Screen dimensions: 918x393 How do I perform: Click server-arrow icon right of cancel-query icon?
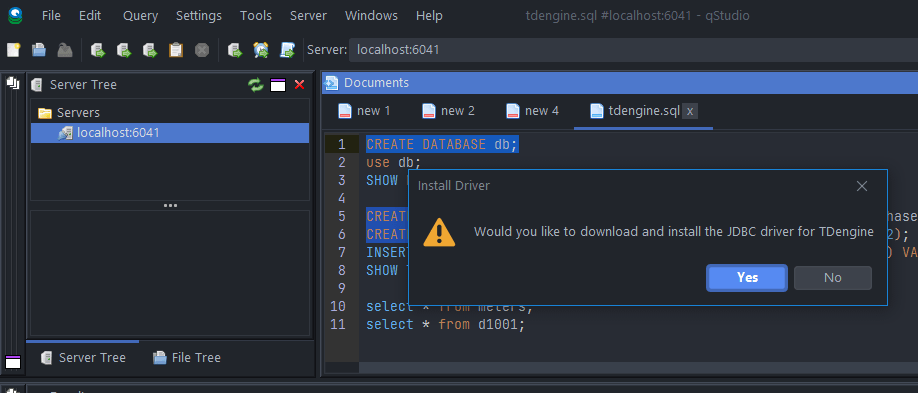point(235,50)
